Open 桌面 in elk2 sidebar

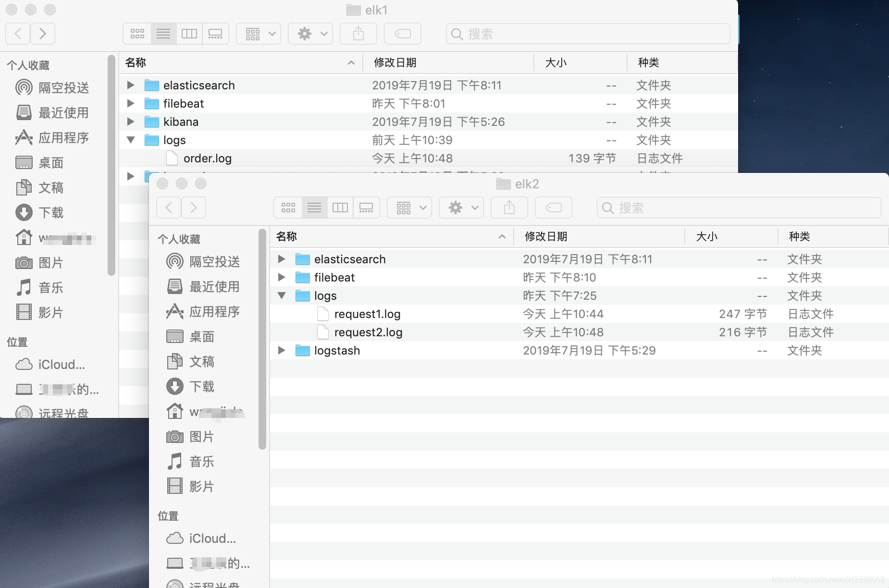click(x=191, y=336)
